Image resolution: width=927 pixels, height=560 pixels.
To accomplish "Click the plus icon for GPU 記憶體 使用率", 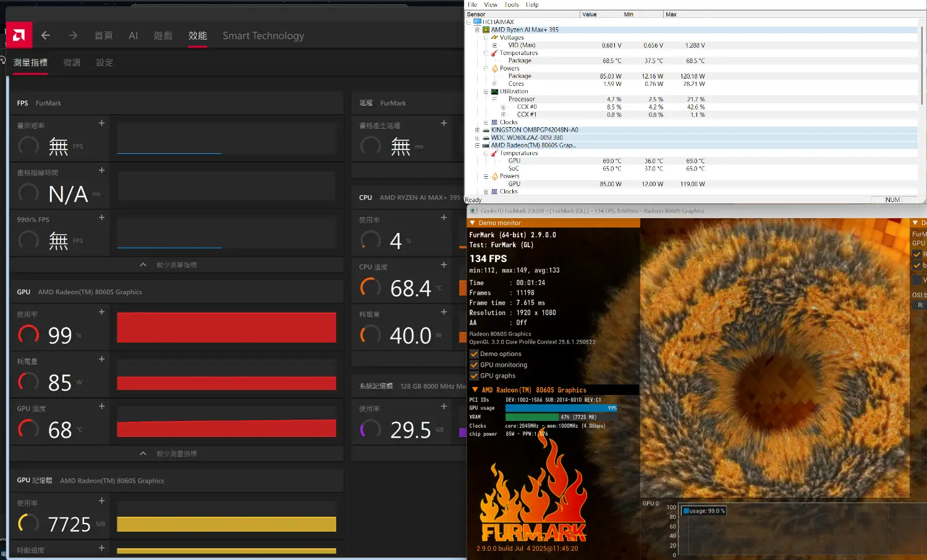I will [x=101, y=501].
